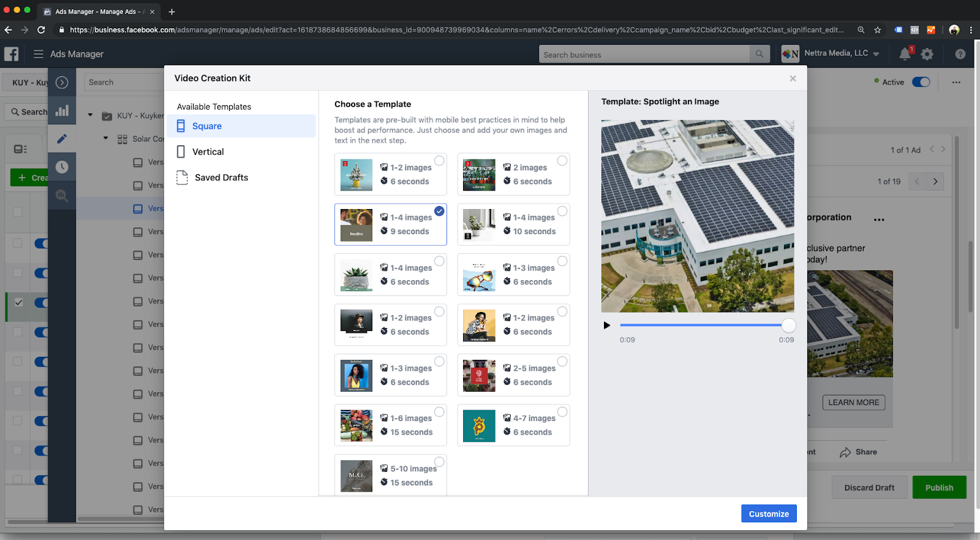
Task: Click the clock history icon in sidebar
Action: (62, 167)
